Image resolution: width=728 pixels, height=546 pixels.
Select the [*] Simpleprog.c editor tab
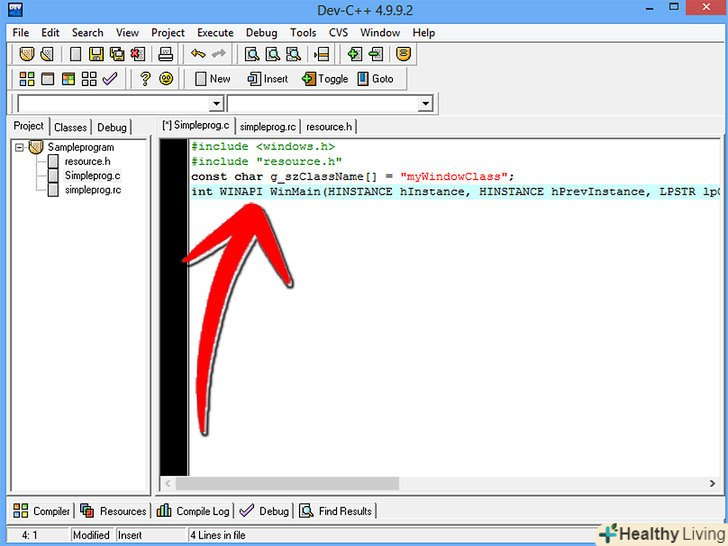(x=195, y=125)
